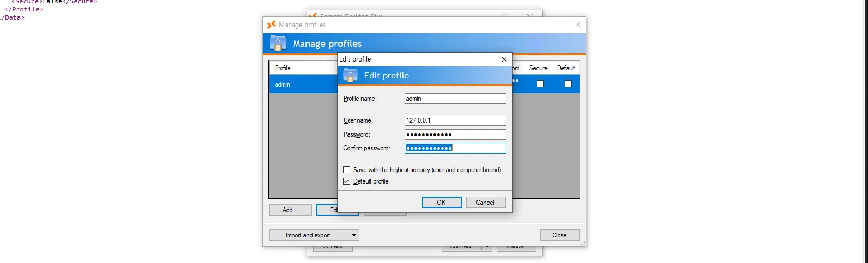This screenshot has height=263, width=868.
Task: Click the Edit profile banner lock-folder icon
Action: tap(350, 76)
